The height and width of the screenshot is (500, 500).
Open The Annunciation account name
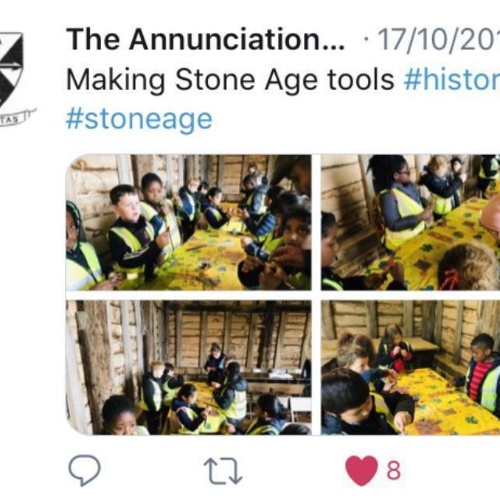click(205, 39)
